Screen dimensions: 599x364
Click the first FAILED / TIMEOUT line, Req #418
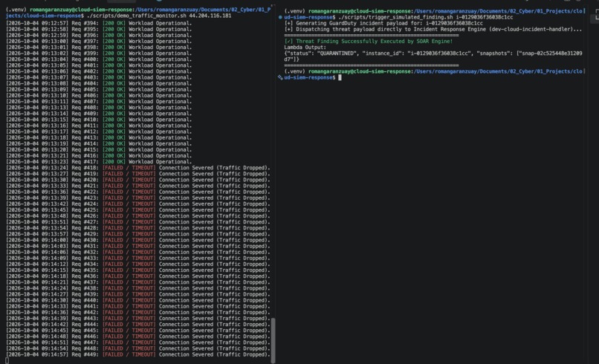pos(138,168)
